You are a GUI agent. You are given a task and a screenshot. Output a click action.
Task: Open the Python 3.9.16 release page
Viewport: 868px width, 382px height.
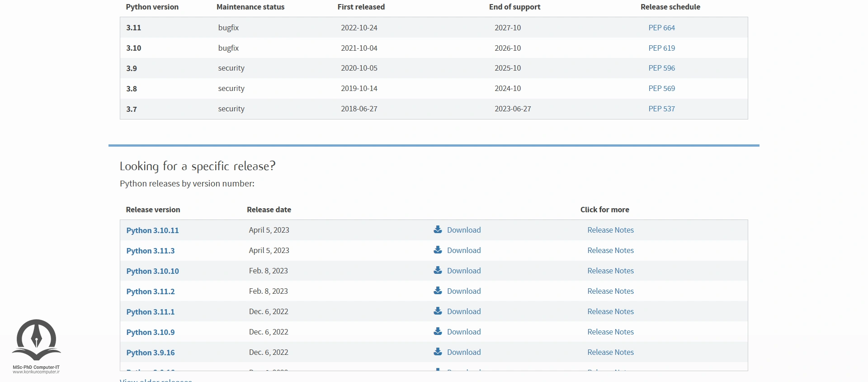point(151,353)
